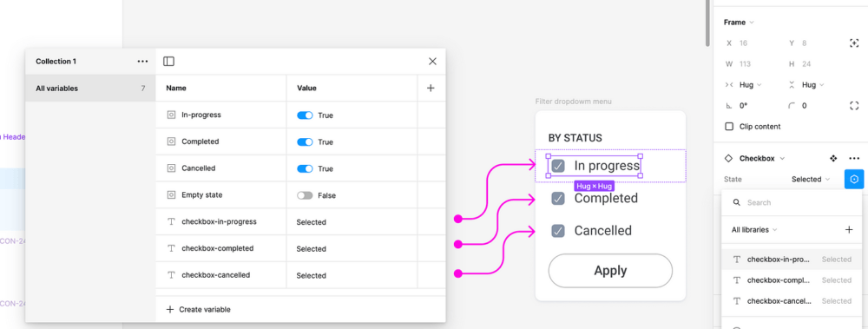Click the canvas vertical scrollbar

click(x=707, y=23)
